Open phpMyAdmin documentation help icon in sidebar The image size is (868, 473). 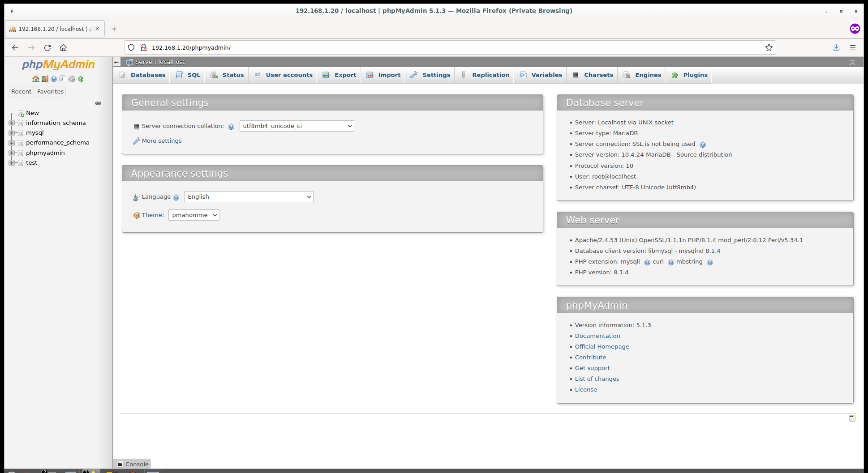(x=54, y=79)
